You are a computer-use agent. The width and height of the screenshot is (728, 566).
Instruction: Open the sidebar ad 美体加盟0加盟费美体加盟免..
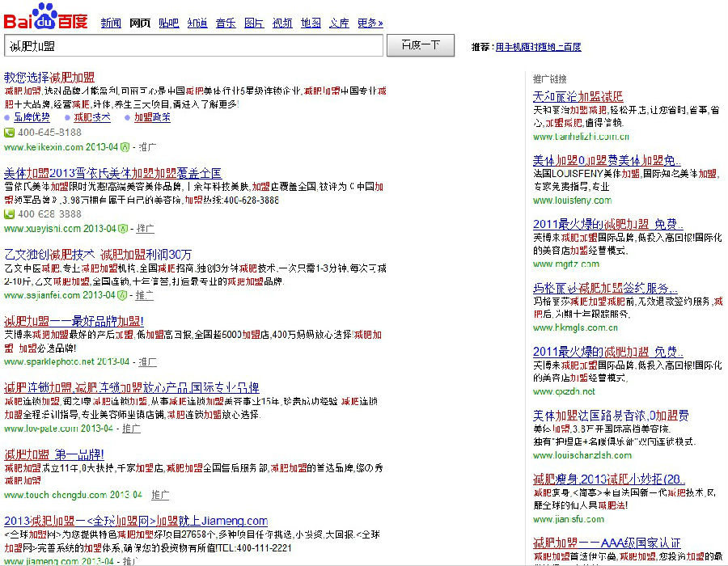[x=607, y=161]
